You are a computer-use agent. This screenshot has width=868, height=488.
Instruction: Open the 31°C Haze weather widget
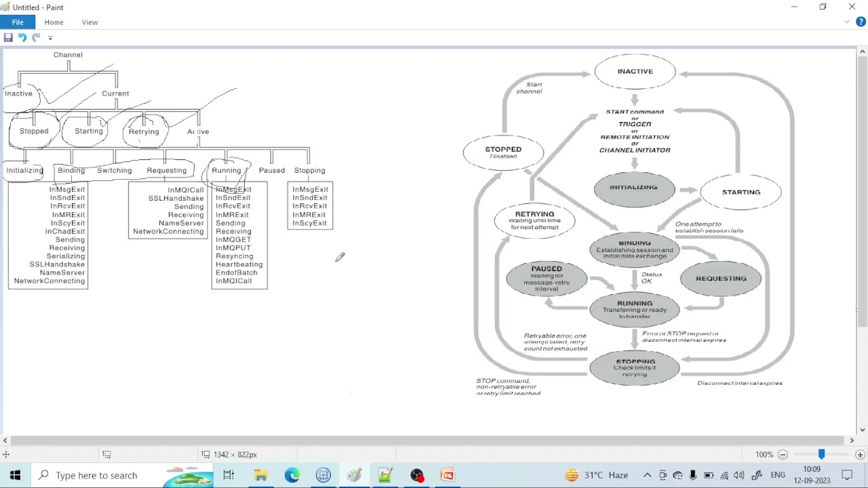coord(597,475)
